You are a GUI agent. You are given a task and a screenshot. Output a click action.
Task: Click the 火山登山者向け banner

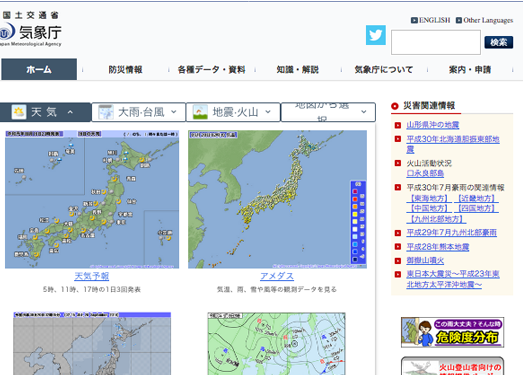pyautogui.click(x=452, y=366)
